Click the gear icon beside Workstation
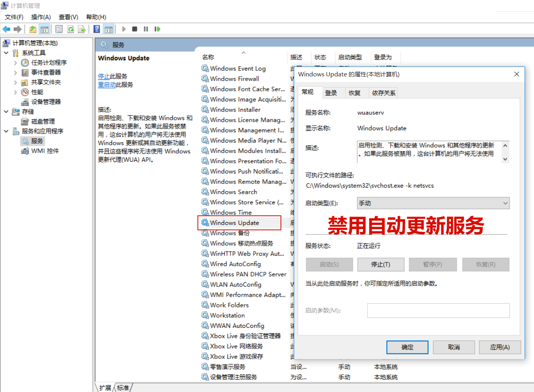The image size is (534, 392). (205, 315)
